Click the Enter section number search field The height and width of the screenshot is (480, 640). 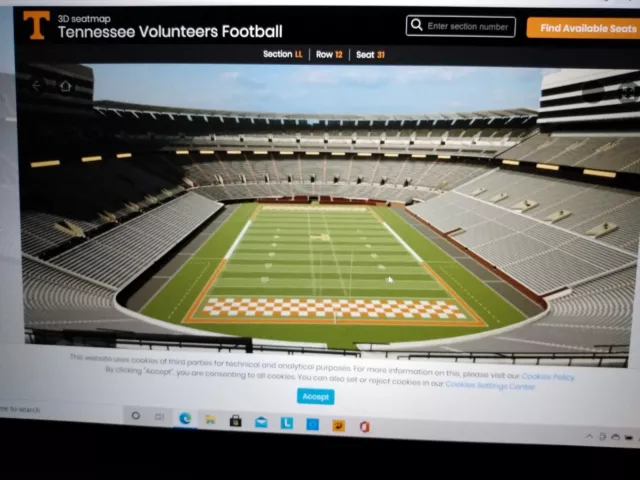(x=461, y=26)
